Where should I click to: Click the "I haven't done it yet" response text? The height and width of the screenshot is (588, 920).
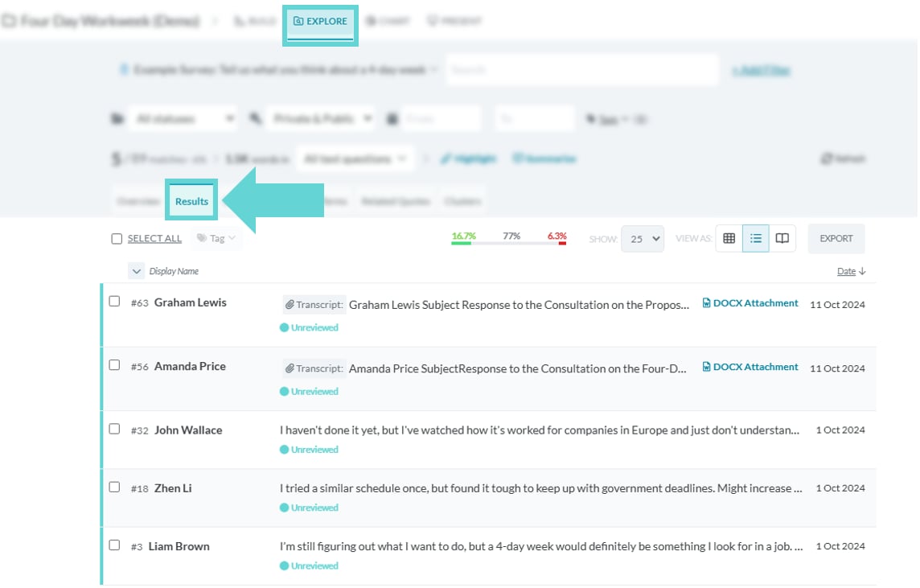539,430
